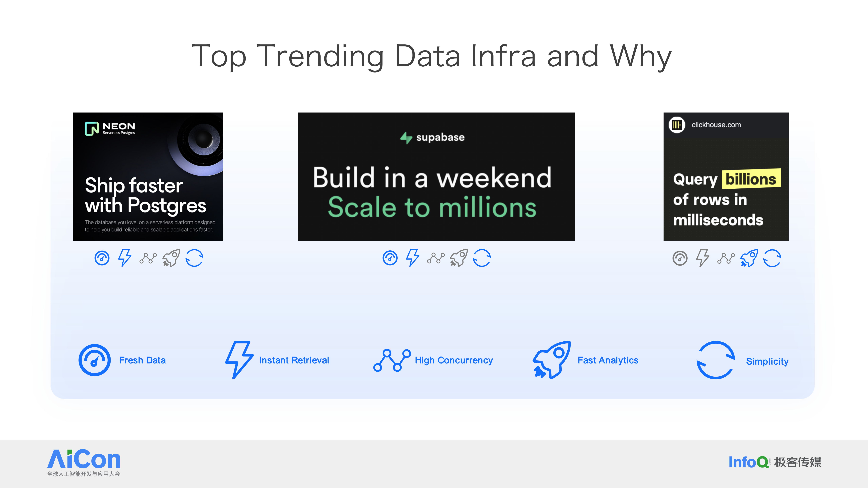Viewport: 868px width, 488px height.
Task: Click the "High Concurrency" text label
Action: pos(453,360)
